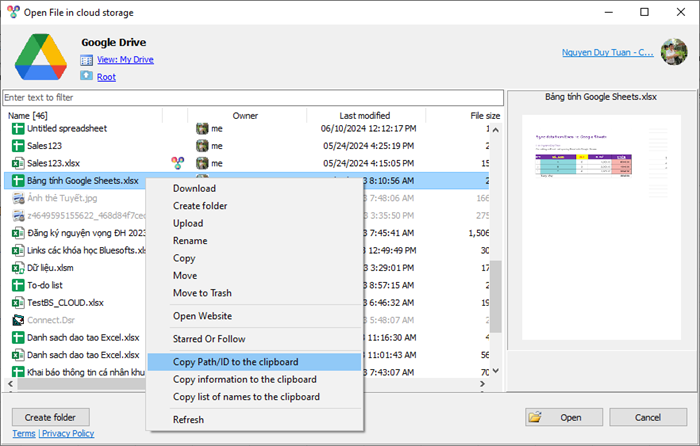Screen dimensions: 700x446
Task: Open the View: My Drive link
Action: pyautogui.click(x=125, y=59)
